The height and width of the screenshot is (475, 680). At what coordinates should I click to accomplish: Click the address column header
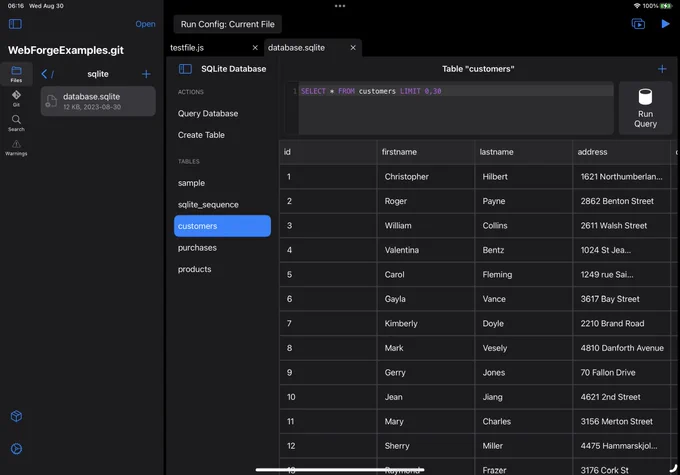coord(621,152)
